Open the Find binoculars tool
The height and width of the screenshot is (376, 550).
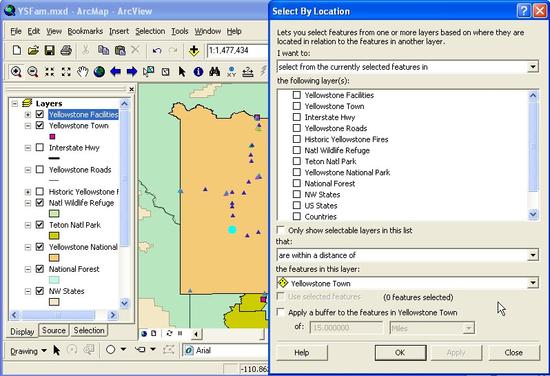(x=215, y=72)
